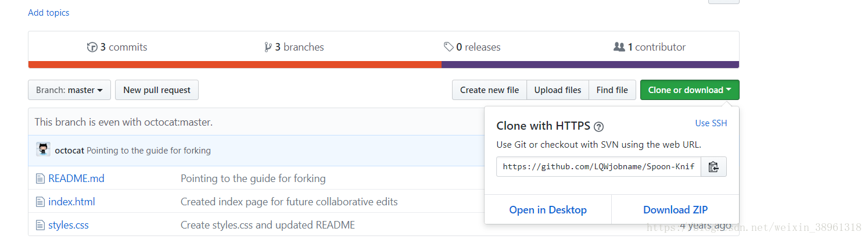The height and width of the screenshot is (239, 868).
Task: View 1 contributor
Action: [x=650, y=47]
